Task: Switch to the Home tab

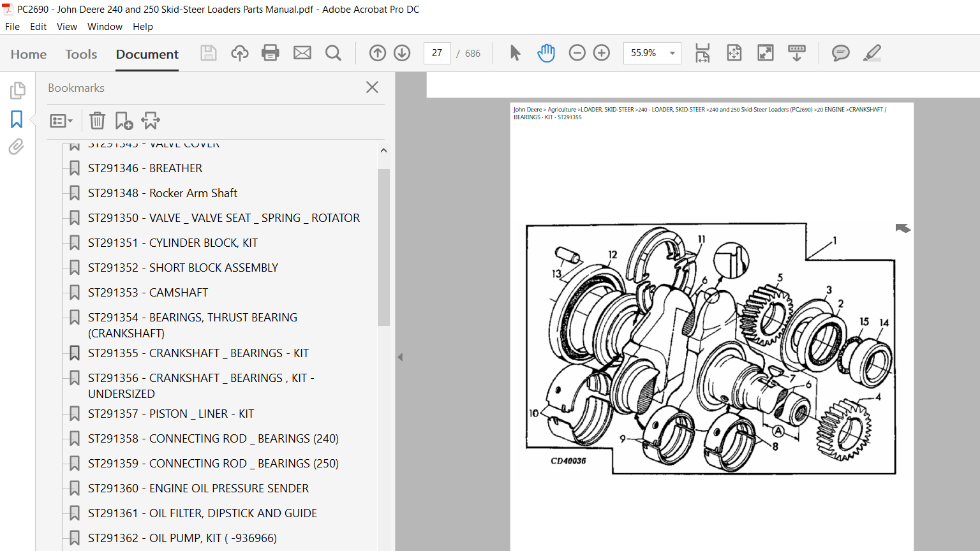Action: [29, 54]
